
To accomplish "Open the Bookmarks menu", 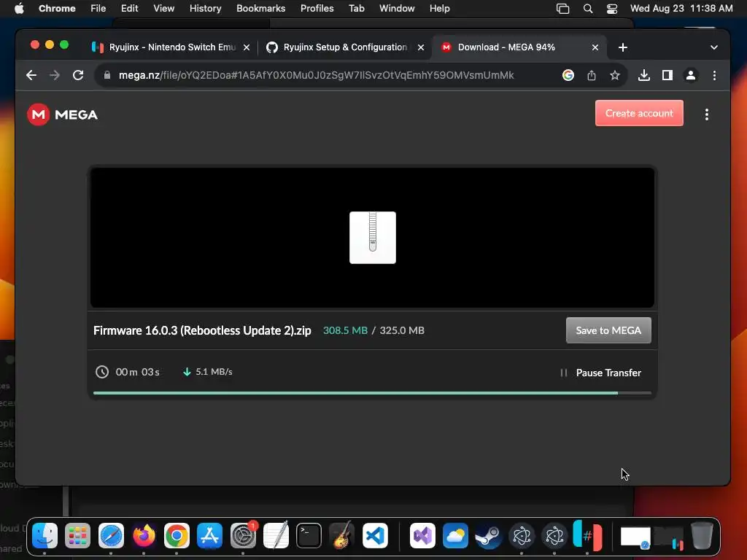I will point(260,9).
